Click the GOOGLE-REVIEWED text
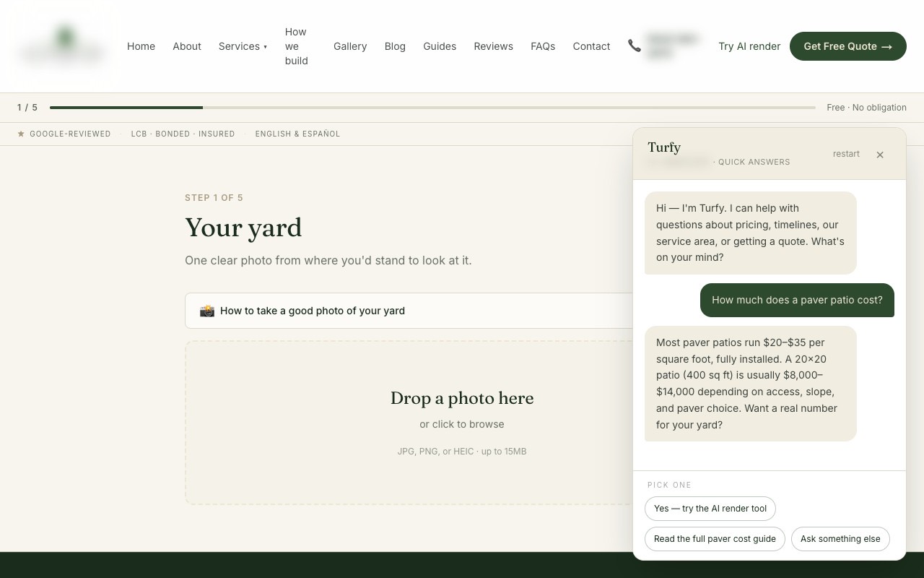Image resolution: width=924 pixels, height=578 pixels. coord(70,134)
